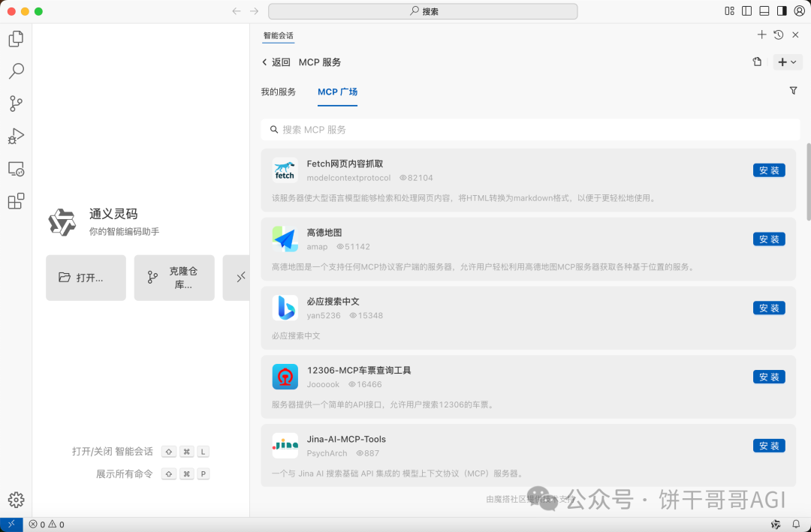Customize layout icon in title bar
Screen dimensions: 811x532
(729, 11)
